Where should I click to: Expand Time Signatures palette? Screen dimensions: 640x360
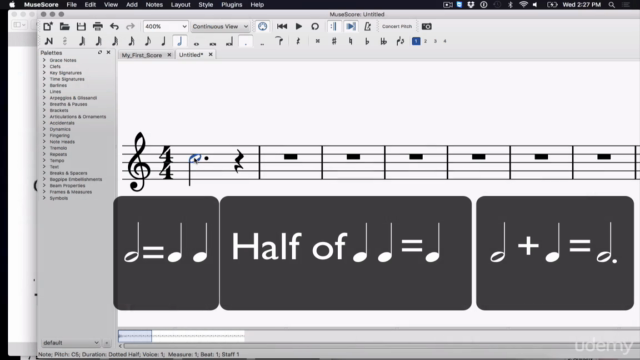click(x=44, y=79)
